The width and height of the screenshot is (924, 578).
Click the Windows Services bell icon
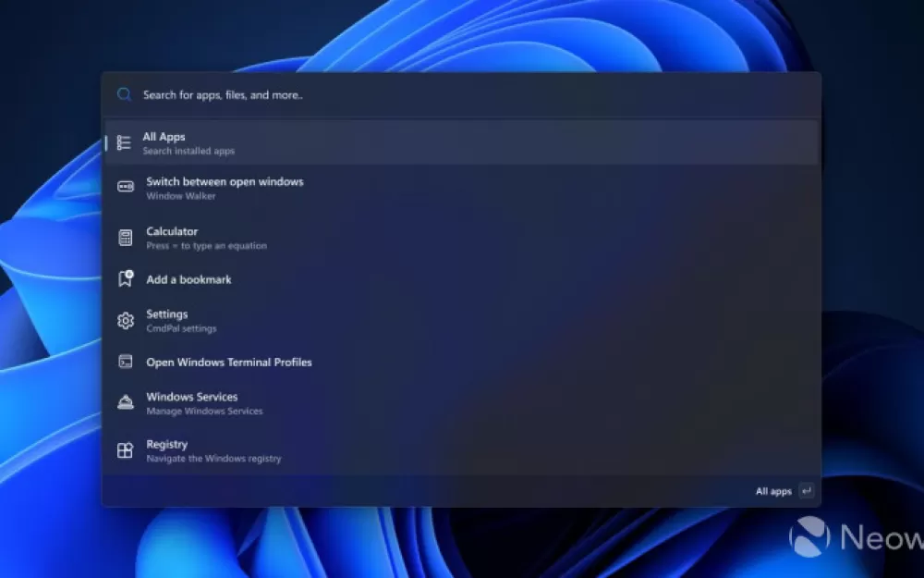tap(126, 402)
